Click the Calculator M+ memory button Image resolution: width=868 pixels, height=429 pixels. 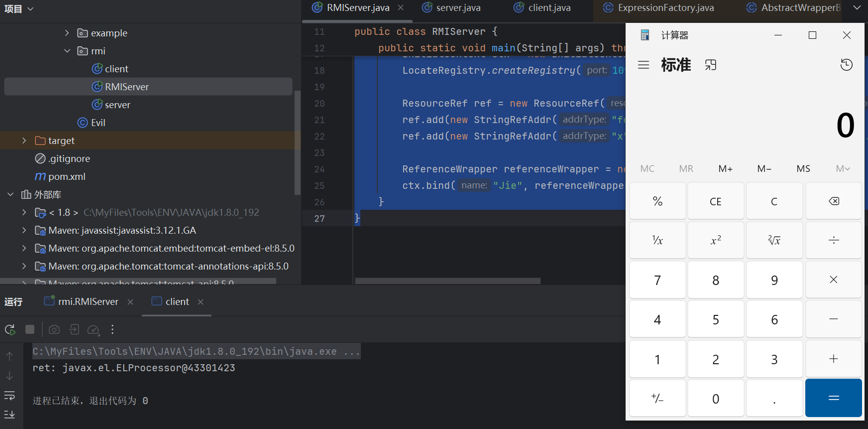click(x=725, y=169)
